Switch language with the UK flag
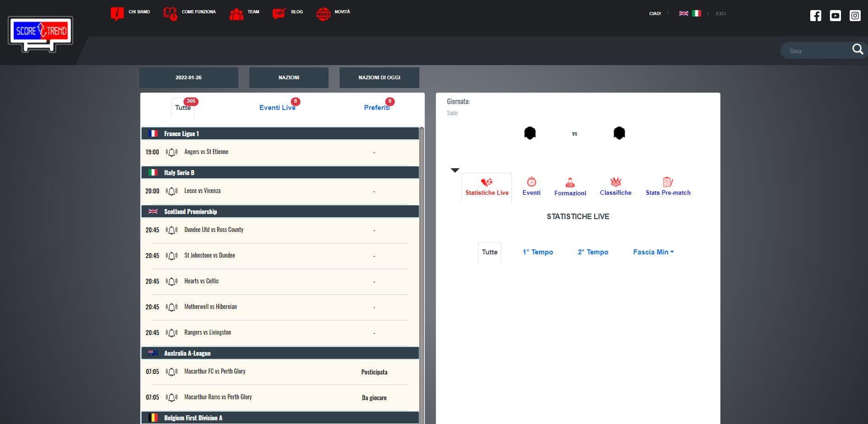Screen dimensions: 868x424 683,13
